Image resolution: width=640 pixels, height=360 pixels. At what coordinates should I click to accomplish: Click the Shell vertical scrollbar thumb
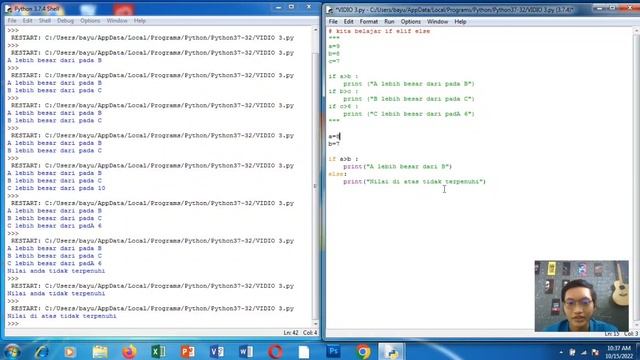(315, 186)
